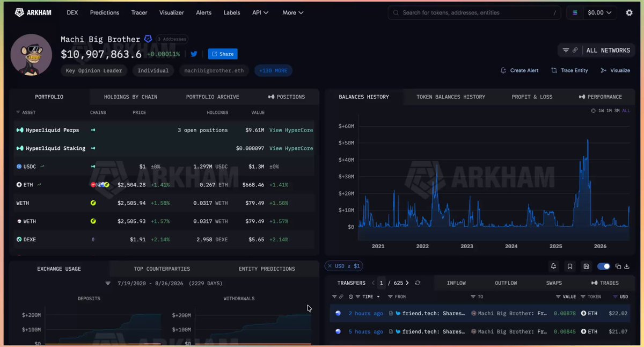Click the machibigbrother.eth tag

click(x=214, y=70)
